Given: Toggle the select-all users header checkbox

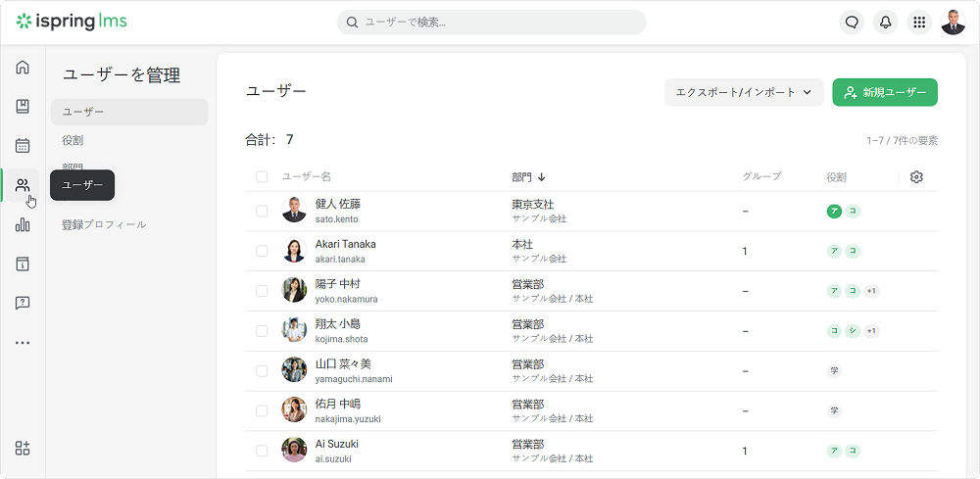Looking at the screenshot, I should pos(262,177).
